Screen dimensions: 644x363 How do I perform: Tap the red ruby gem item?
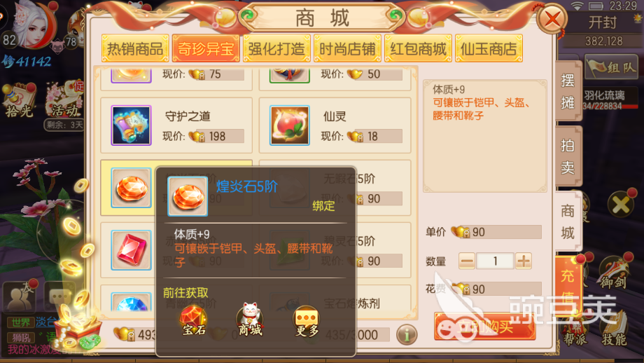coord(131,249)
